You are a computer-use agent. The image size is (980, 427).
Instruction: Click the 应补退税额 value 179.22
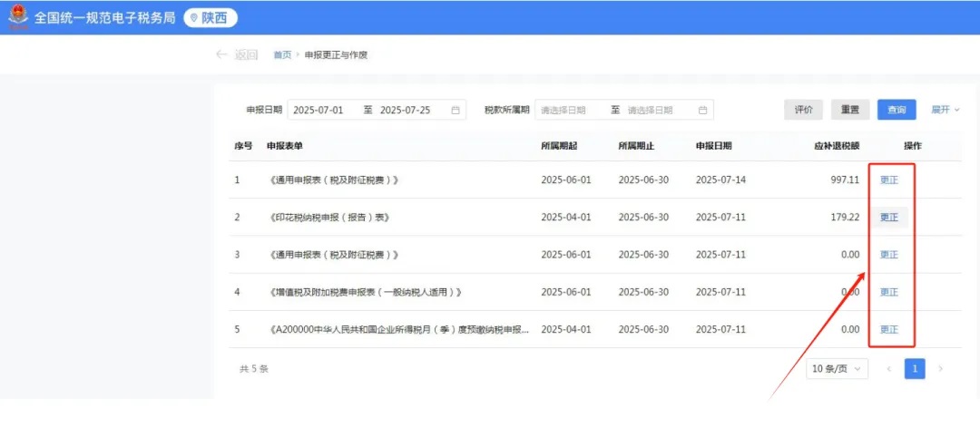coord(845,218)
